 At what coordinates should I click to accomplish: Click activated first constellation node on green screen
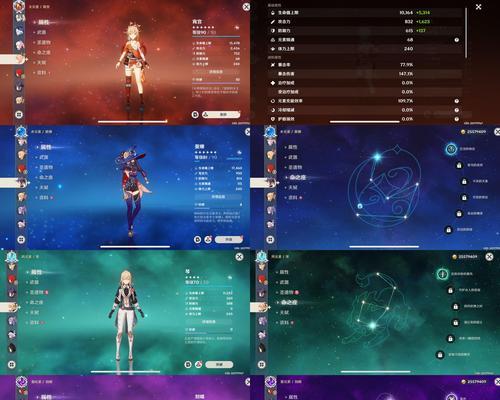pyautogui.click(x=442, y=274)
